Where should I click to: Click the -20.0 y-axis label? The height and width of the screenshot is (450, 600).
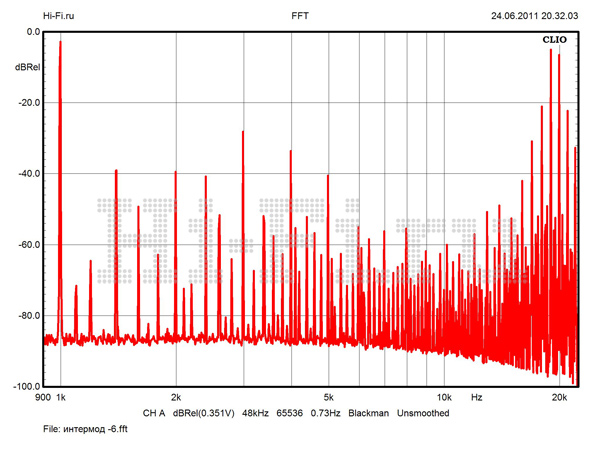(x=28, y=103)
